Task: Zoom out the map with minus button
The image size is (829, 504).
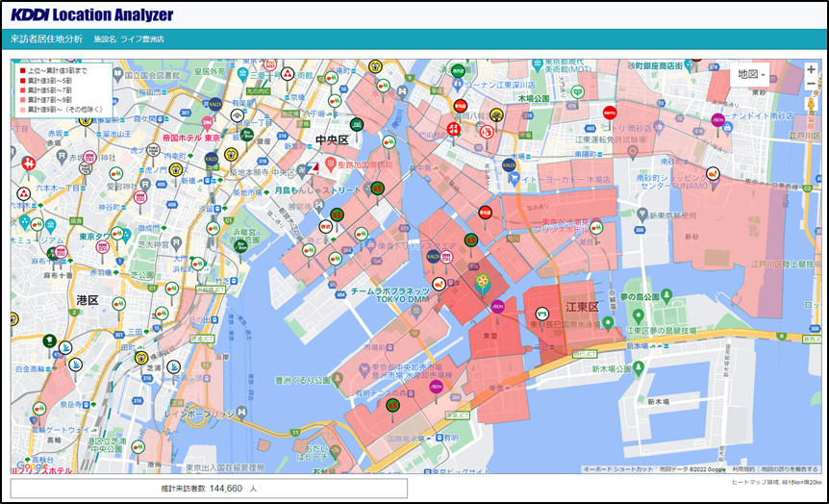Action: click(811, 87)
